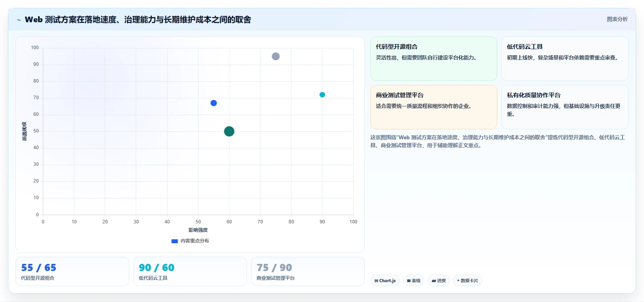Click the Chart.js tag

click(385, 281)
